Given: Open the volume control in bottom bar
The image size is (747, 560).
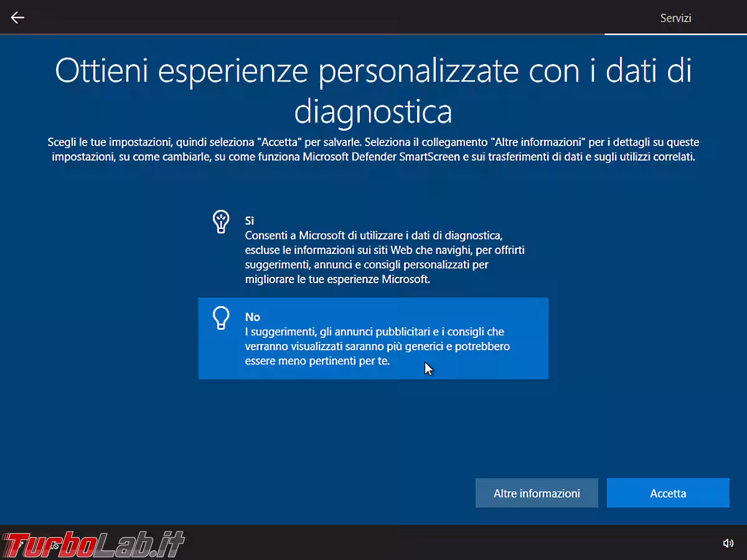Looking at the screenshot, I should (728, 543).
